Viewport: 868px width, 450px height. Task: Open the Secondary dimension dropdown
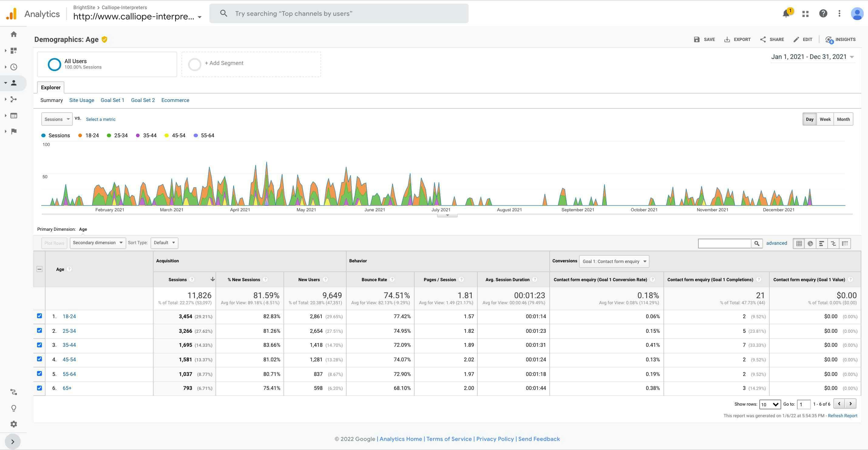click(98, 243)
